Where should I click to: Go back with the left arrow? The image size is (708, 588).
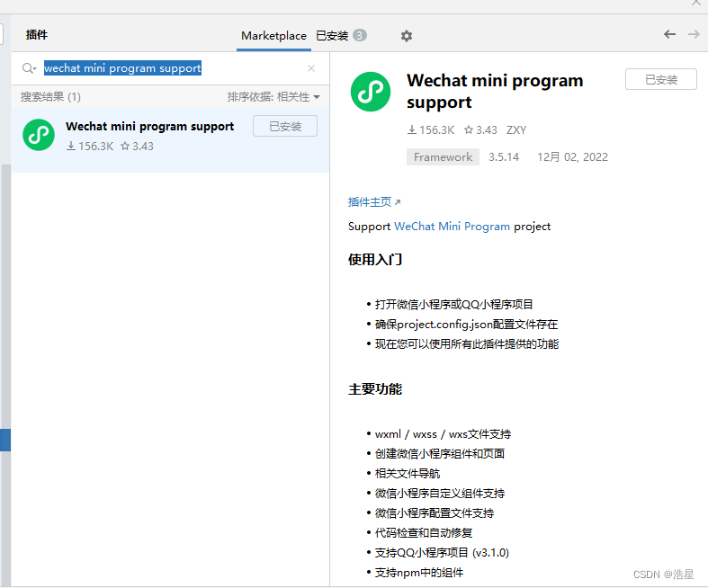click(669, 34)
